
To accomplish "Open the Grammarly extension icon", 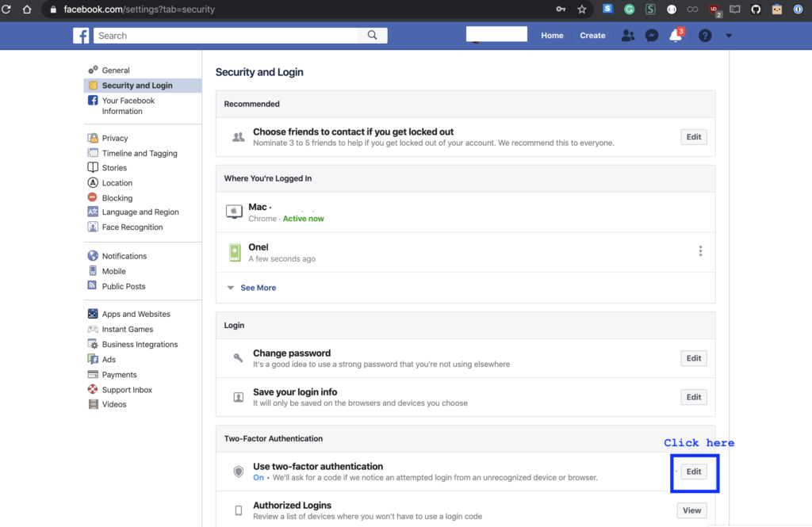I will tap(630, 10).
